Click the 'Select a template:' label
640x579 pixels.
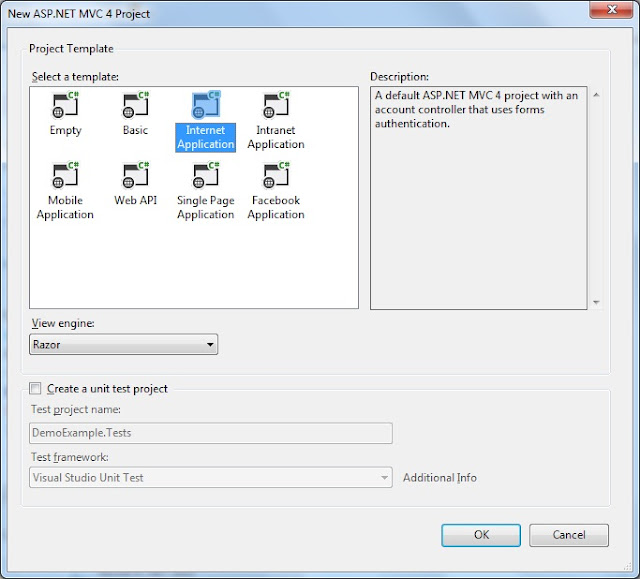coord(75,77)
